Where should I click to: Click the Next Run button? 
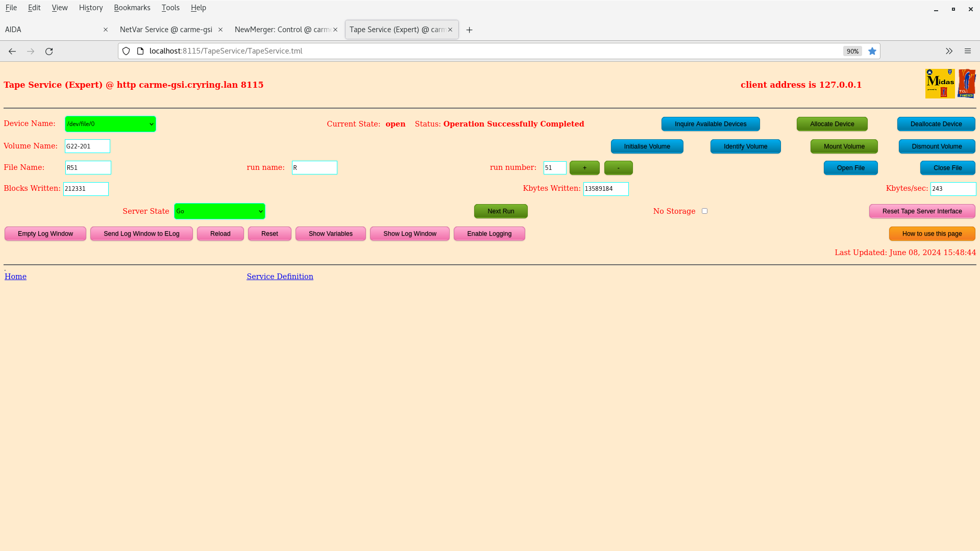pyautogui.click(x=501, y=211)
